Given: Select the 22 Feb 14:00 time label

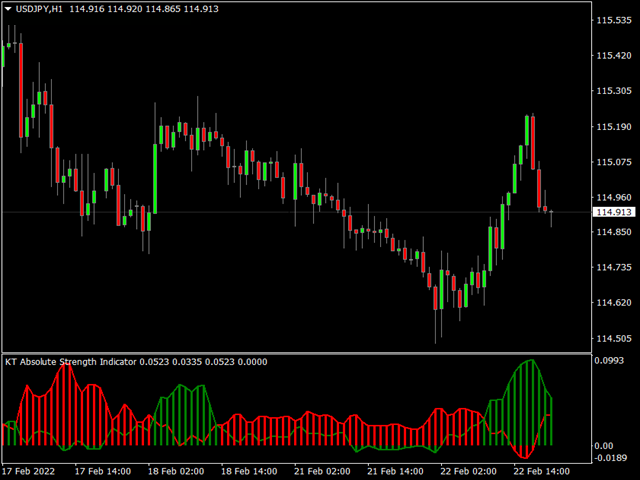Looking at the screenshot, I should coord(541,471).
